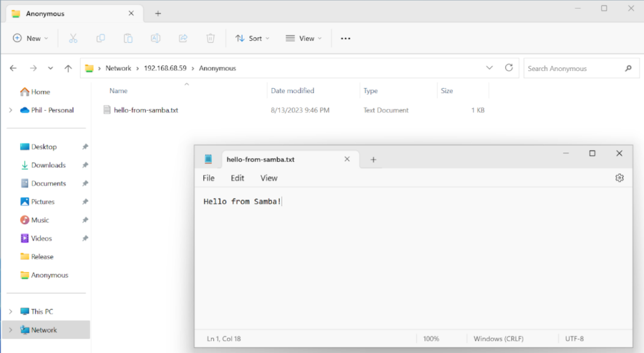This screenshot has width=644, height=353.
Task: Click the Delete trash icon
Action: point(210,38)
